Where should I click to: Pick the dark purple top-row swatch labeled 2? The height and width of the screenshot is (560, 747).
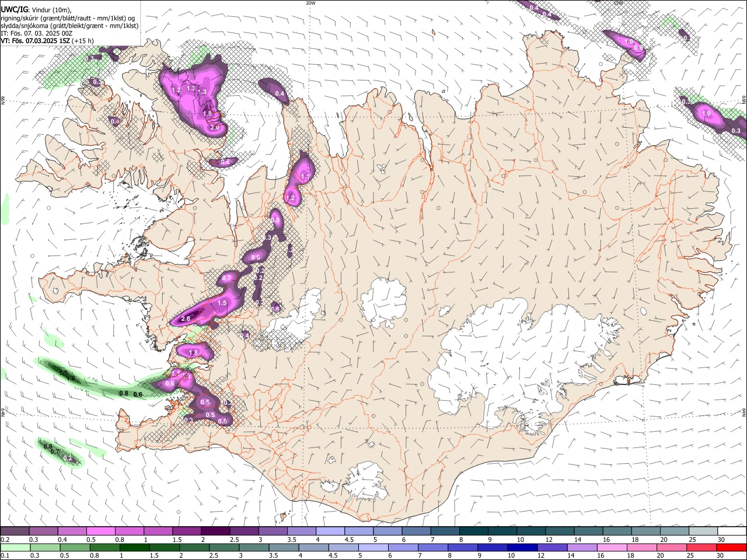(x=215, y=530)
